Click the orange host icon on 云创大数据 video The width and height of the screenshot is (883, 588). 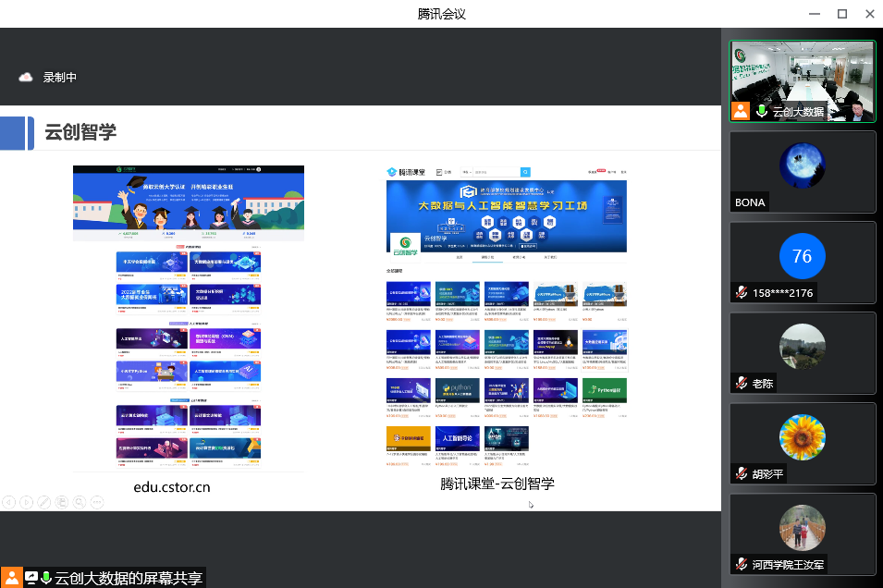click(742, 112)
